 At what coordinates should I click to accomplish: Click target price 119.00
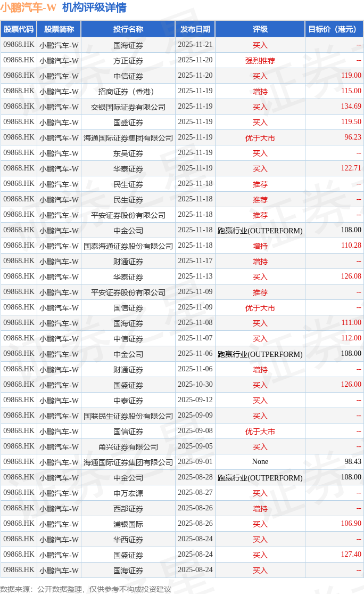tap(351, 76)
